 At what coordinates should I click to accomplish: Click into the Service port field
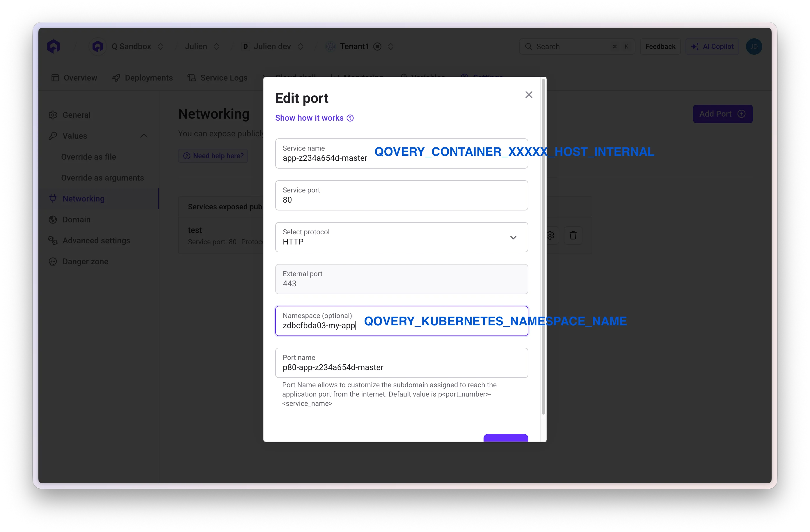click(x=401, y=195)
